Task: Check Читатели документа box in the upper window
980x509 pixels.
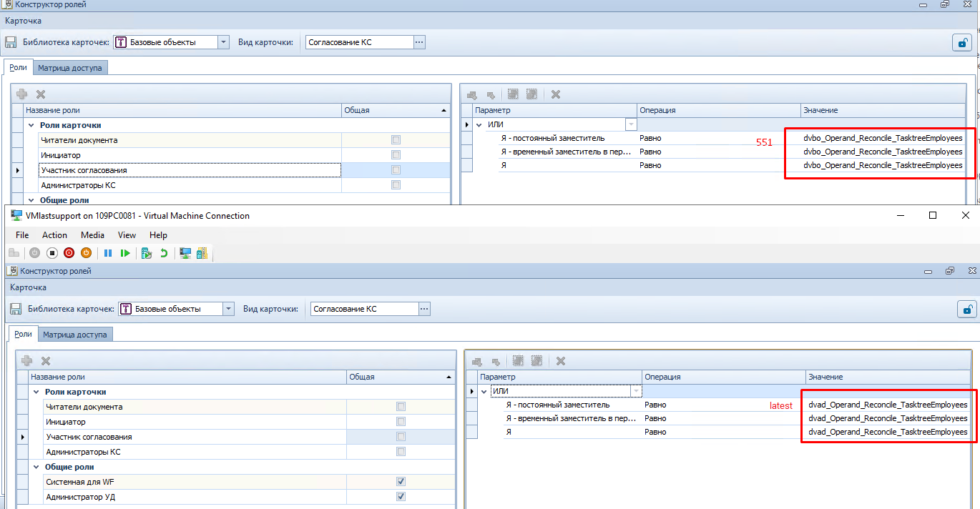Action: (396, 140)
